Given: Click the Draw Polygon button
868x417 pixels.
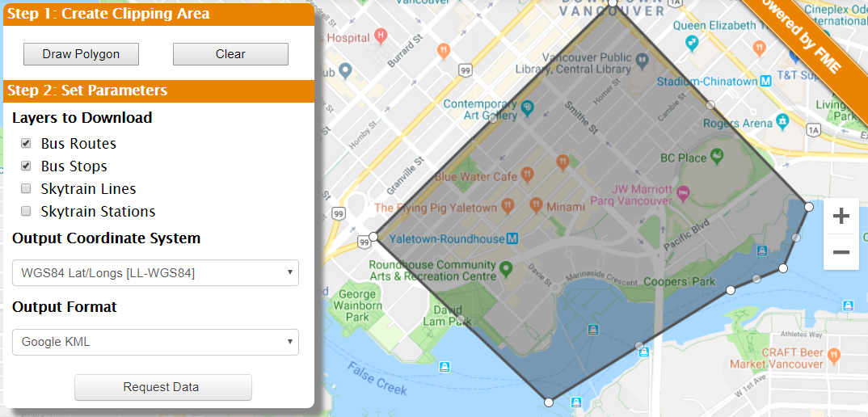Looking at the screenshot, I should coord(81,54).
